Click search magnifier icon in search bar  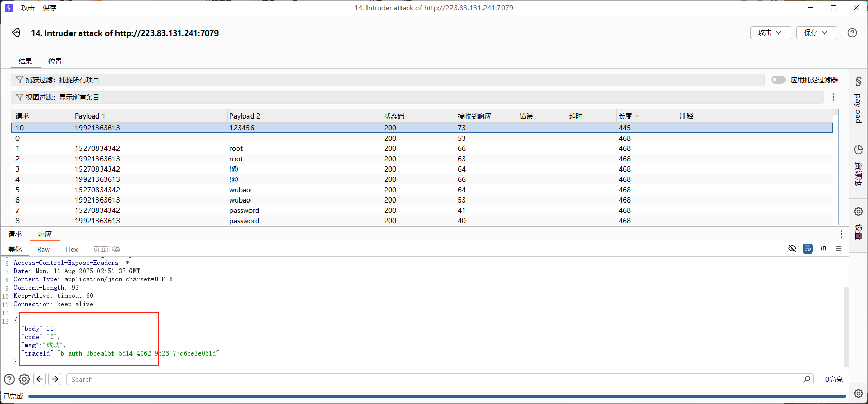point(807,379)
